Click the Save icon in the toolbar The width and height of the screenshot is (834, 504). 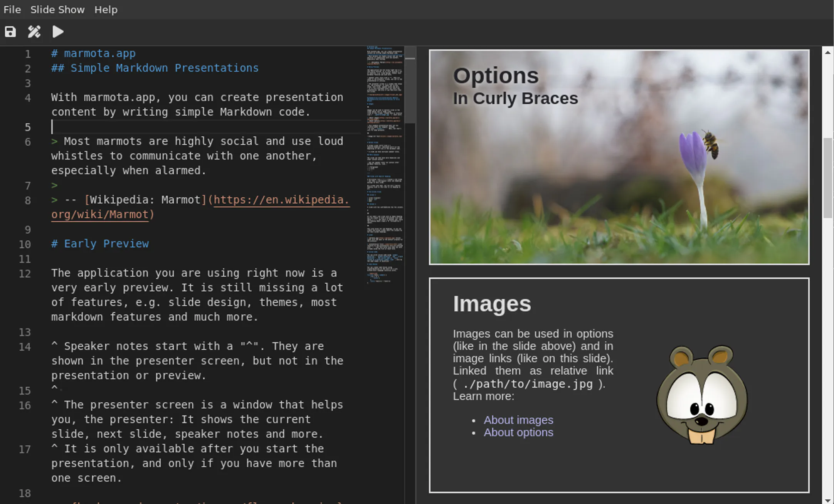click(10, 32)
